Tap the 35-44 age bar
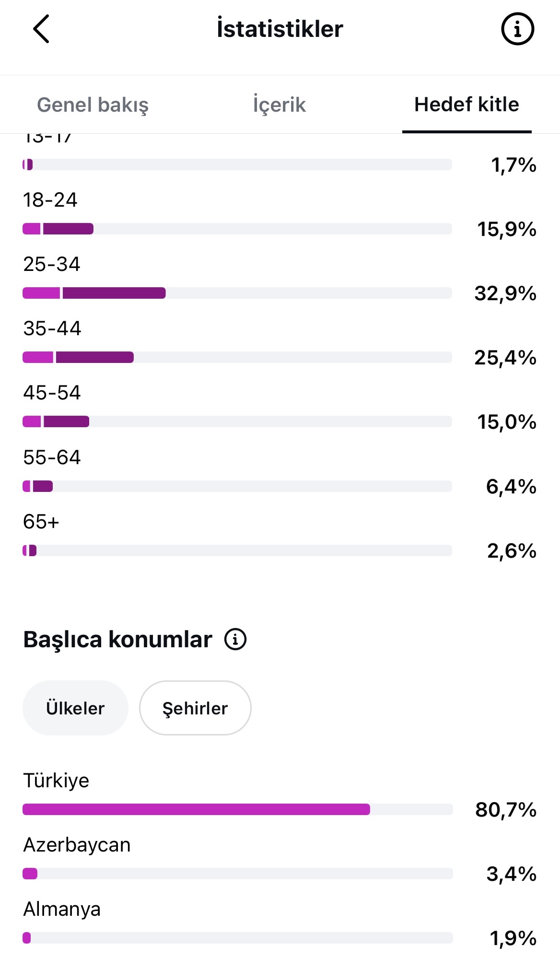The image size is (560, 957). point(237,357)
